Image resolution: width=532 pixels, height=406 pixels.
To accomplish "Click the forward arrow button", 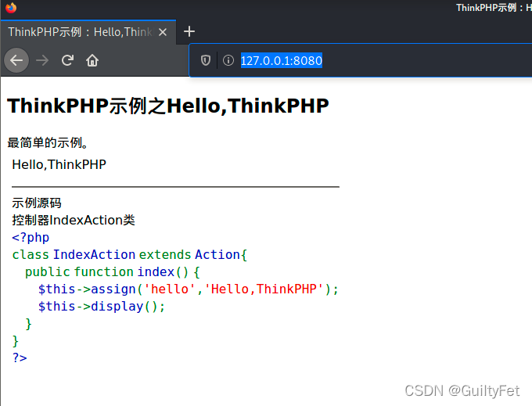I will tap(42, 60).
